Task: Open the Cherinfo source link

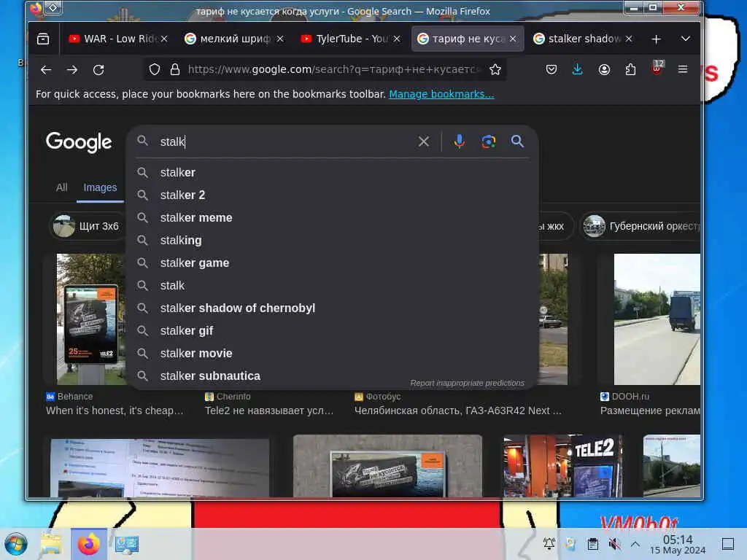Action: pyautogui.click(x=228, y=397)
